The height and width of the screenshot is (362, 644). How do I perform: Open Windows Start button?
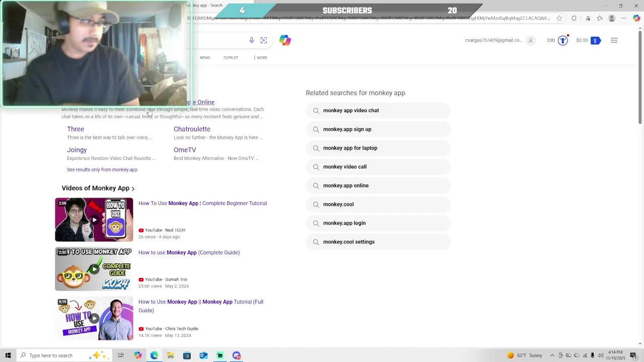click(8, 355)
